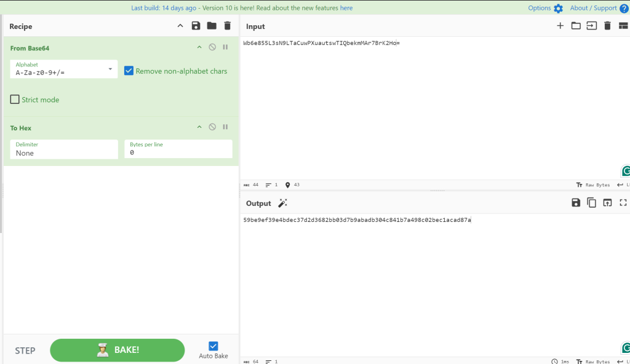This screenshot has height=364, width=630.
Task: Click the Last build banner text
Action: pos(164,8)
